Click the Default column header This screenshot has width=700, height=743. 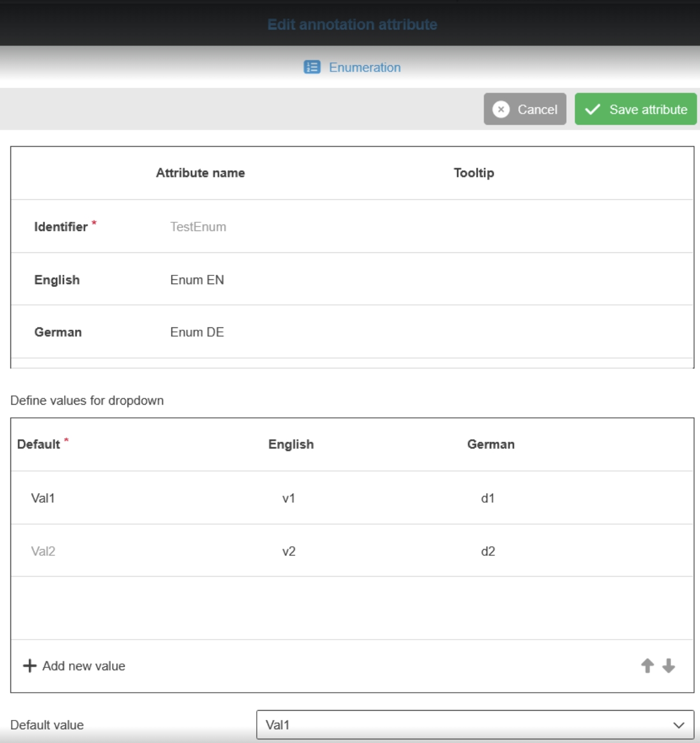(x=39, y=445)
